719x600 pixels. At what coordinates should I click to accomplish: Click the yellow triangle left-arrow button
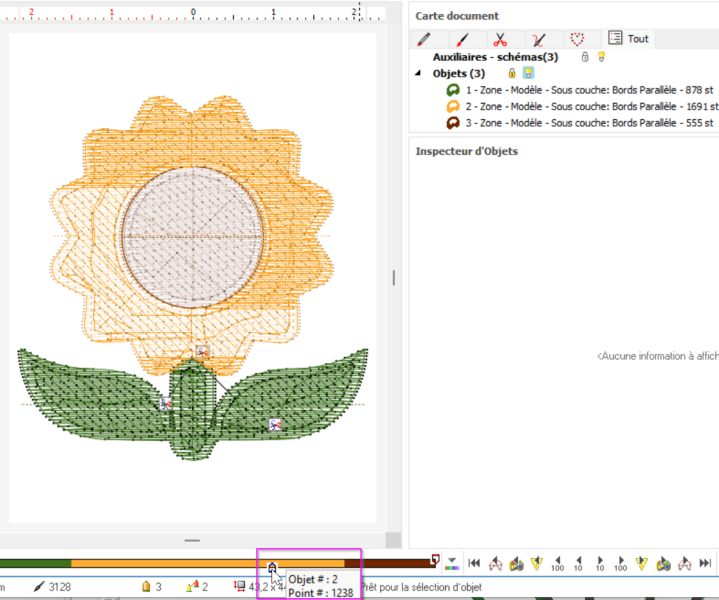pos(537,563)
